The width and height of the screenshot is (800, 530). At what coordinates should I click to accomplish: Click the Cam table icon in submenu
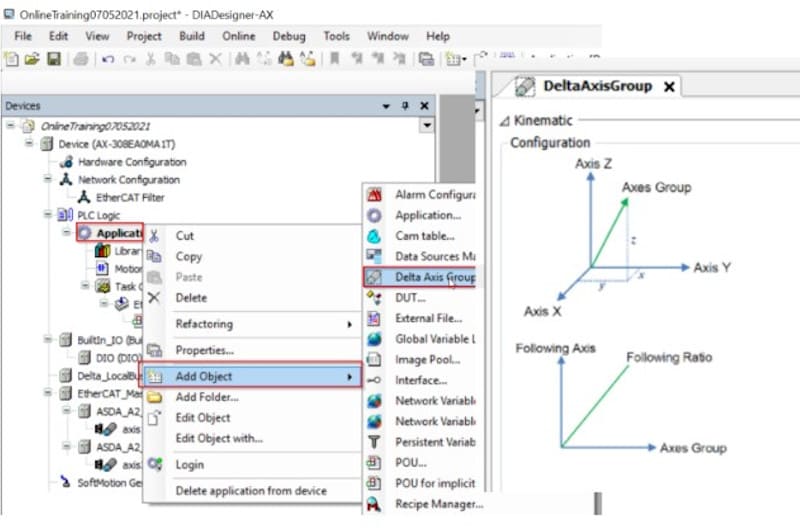coord(375,236)
